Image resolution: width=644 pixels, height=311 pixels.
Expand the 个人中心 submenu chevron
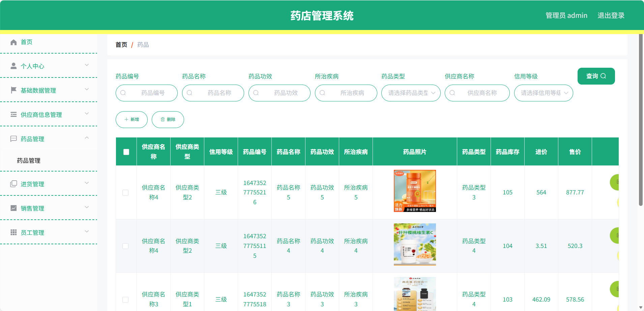[87, 65]
